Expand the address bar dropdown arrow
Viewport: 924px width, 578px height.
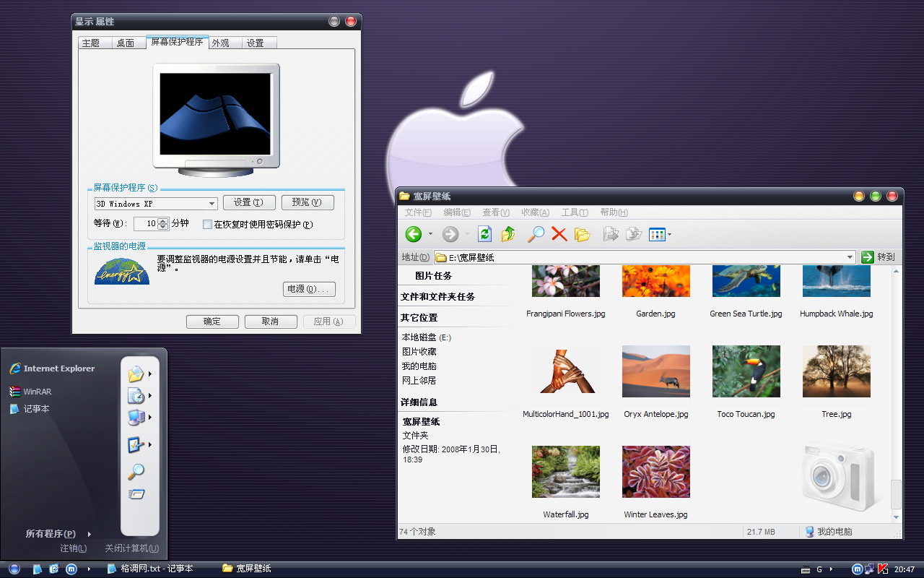tap(850, 257)
